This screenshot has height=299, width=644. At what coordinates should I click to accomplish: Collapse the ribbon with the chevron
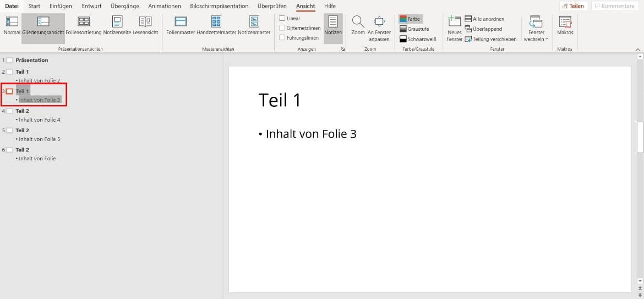(x=638, y=50)
